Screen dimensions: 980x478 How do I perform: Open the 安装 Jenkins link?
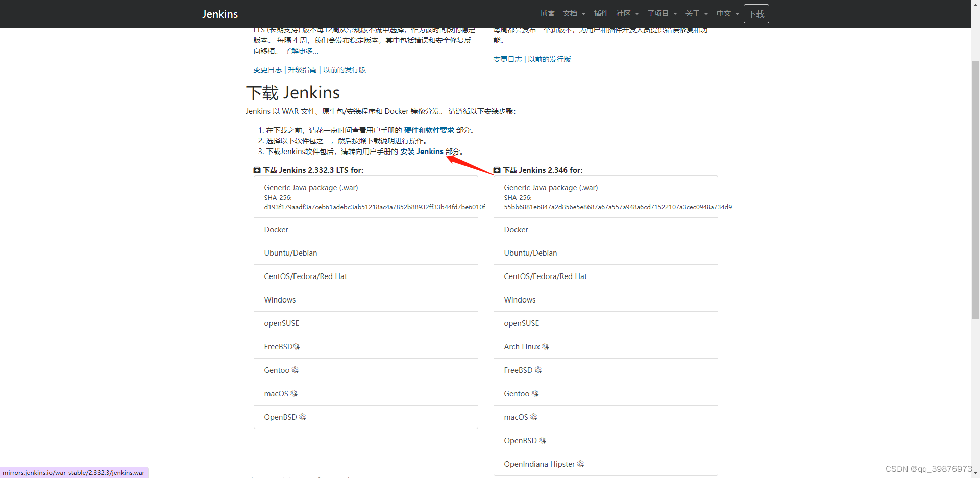pyautogui.click(x=422, y=152)
